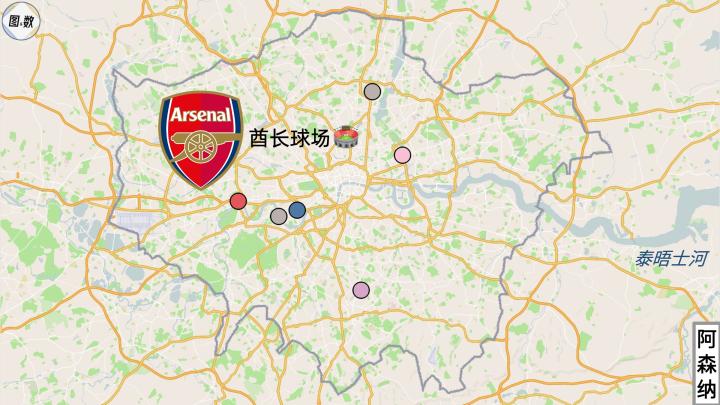Click the pink circle marker
The image size is (720, 405).
(403, 155)
